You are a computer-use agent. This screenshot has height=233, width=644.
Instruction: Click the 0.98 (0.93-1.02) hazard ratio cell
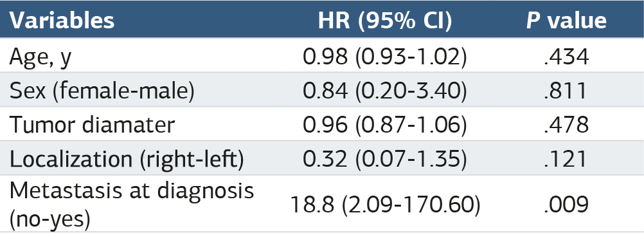point(385,57)
